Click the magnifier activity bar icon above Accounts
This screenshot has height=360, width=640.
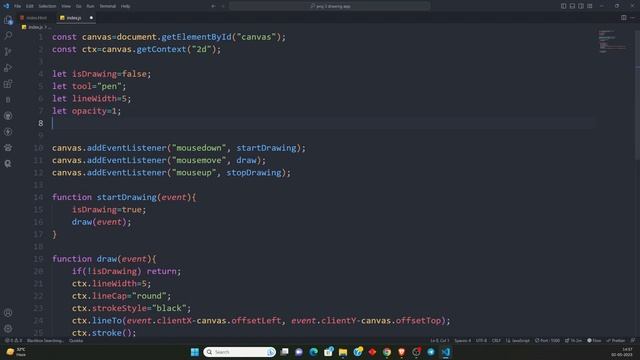click(x=8, y=164)
